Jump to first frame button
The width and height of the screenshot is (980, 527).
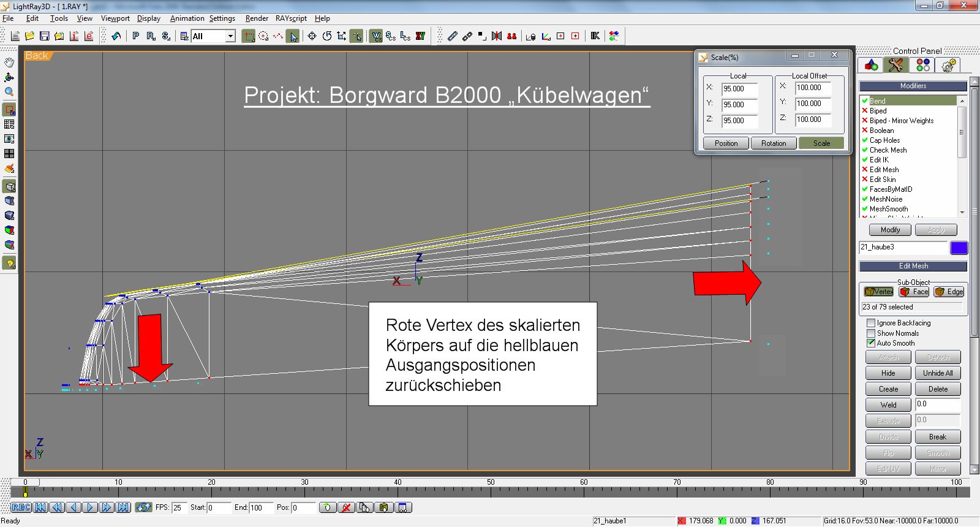(x=40, y=507)
